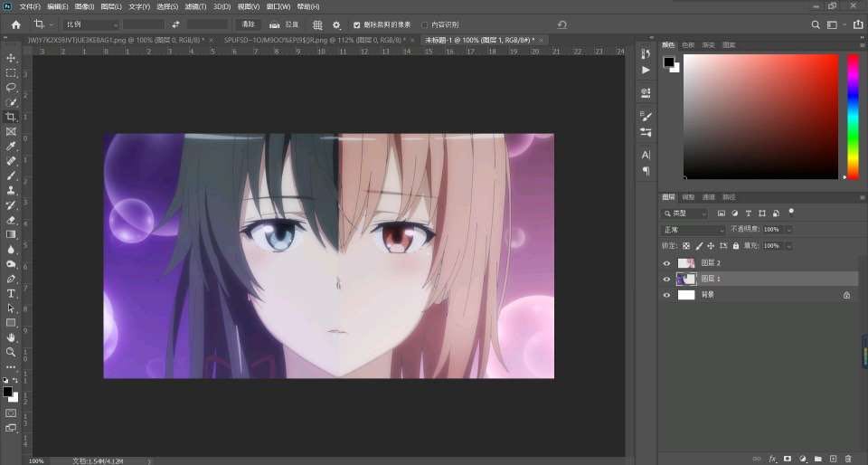Open the workspace switcher dropdown

tap(835, 24)
